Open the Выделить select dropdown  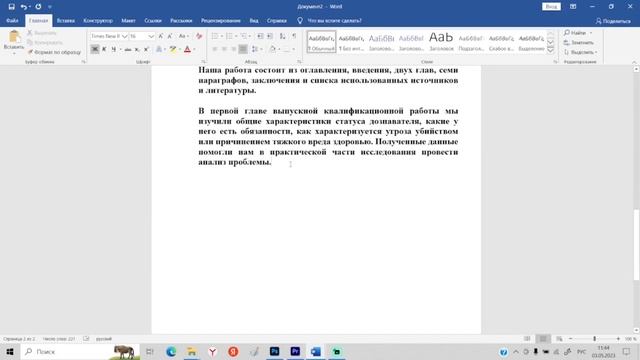coord(581,52)
